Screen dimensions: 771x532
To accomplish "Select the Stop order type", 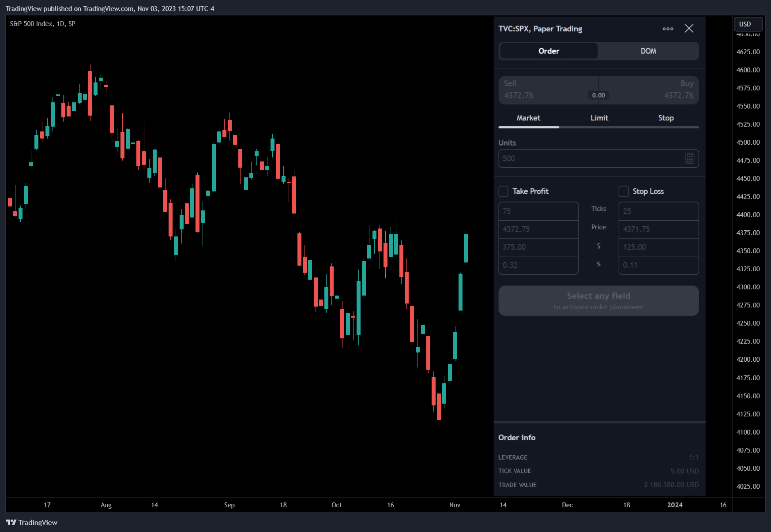I will point(666,118).
